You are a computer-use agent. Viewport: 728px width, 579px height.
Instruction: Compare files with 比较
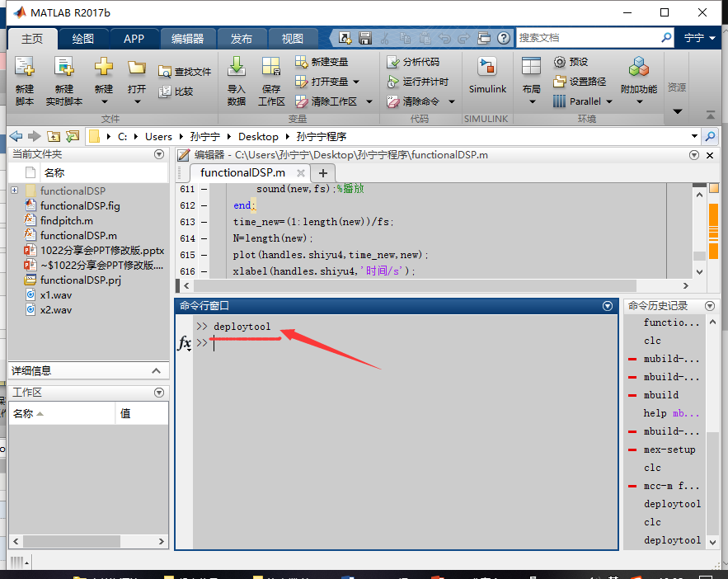point(176,92)
